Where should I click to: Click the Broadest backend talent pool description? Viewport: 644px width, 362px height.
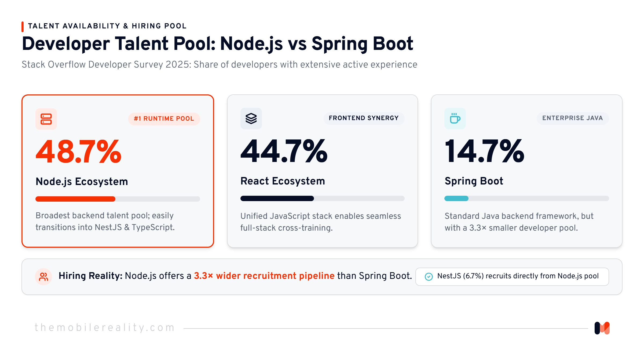point(105,221)
